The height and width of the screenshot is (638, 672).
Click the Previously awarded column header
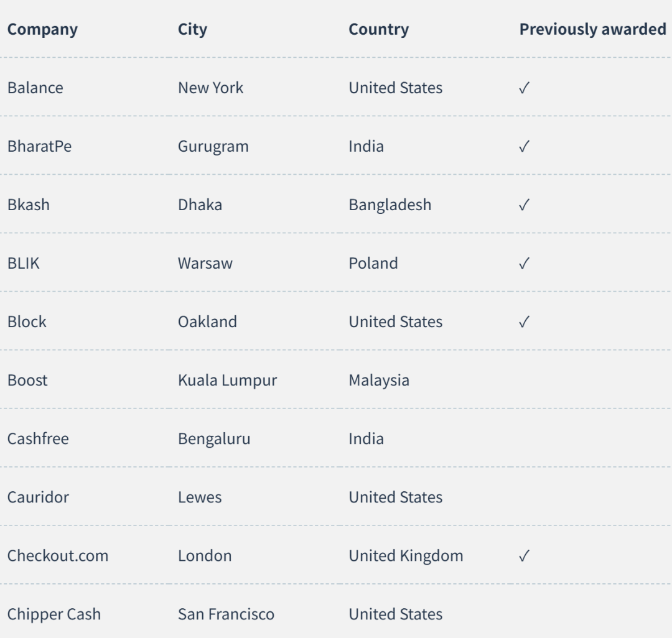pos(593,29)
